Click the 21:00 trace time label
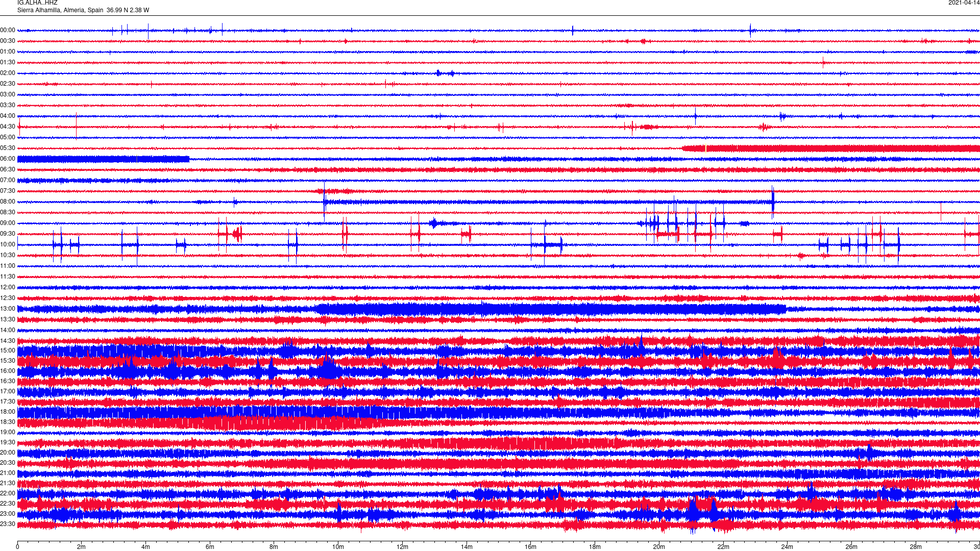Screen dimensions: 980x551 coord(8,473)
